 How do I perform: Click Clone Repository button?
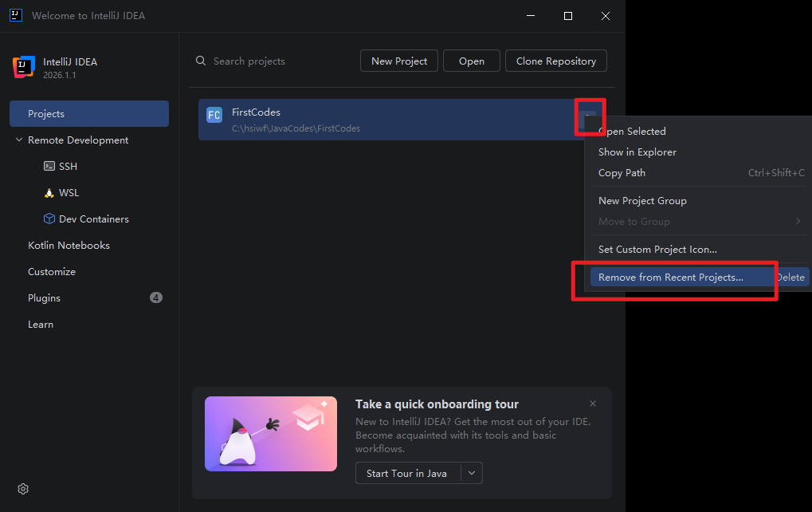(556, 61)
